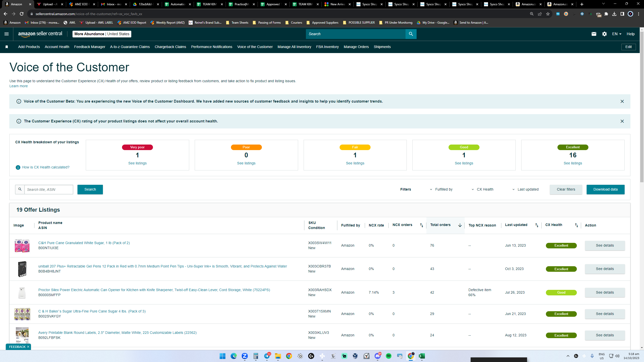Open the uniball 207 Plus+ Gel Pens listing
Screen dimensions: 644x362
tap(163, 266)
